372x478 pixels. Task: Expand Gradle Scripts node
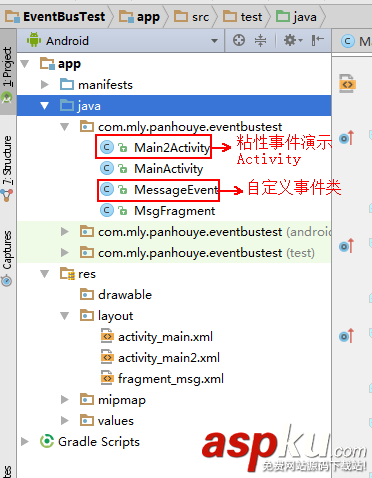pos(25,441)
